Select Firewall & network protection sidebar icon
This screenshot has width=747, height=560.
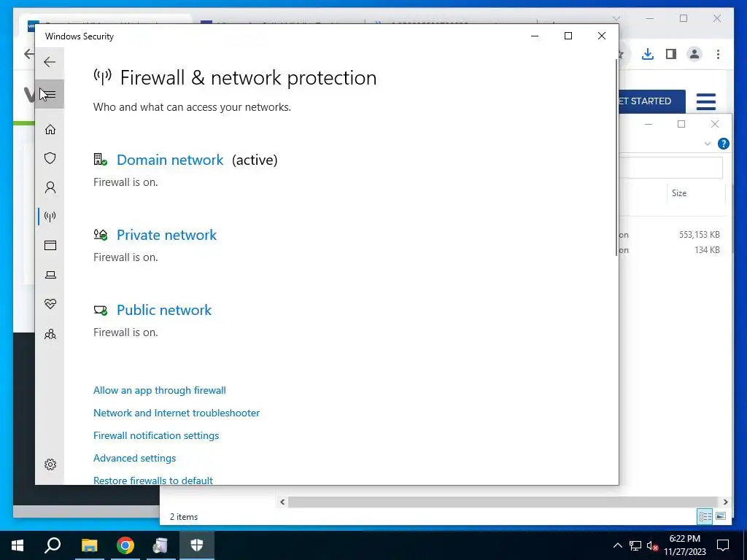(x=50, y=217)
